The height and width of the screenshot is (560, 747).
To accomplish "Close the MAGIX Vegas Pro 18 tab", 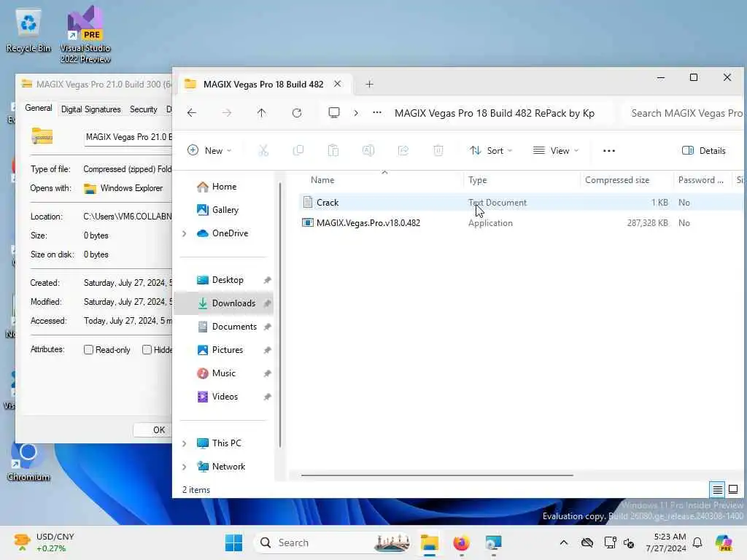I will point(337,84).
